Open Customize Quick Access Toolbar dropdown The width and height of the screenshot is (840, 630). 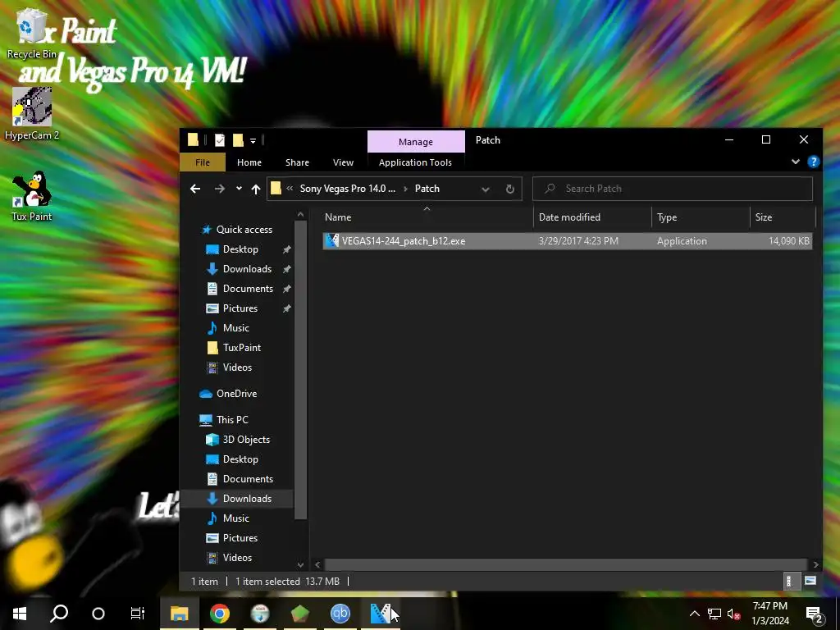pyautogui.click(x=253, y=141)
